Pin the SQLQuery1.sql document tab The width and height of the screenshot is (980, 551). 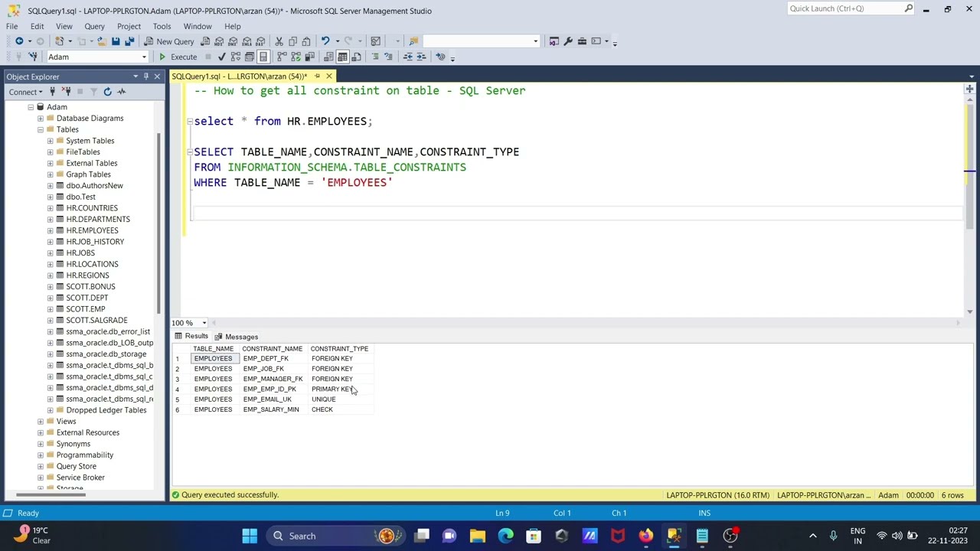click(317, 77)
